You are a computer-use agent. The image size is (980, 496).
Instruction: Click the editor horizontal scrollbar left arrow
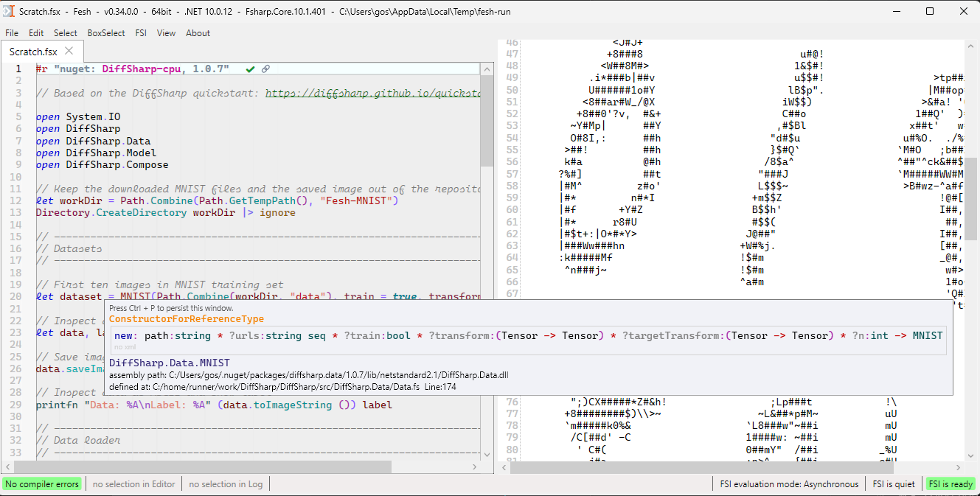tap(7, 467)
